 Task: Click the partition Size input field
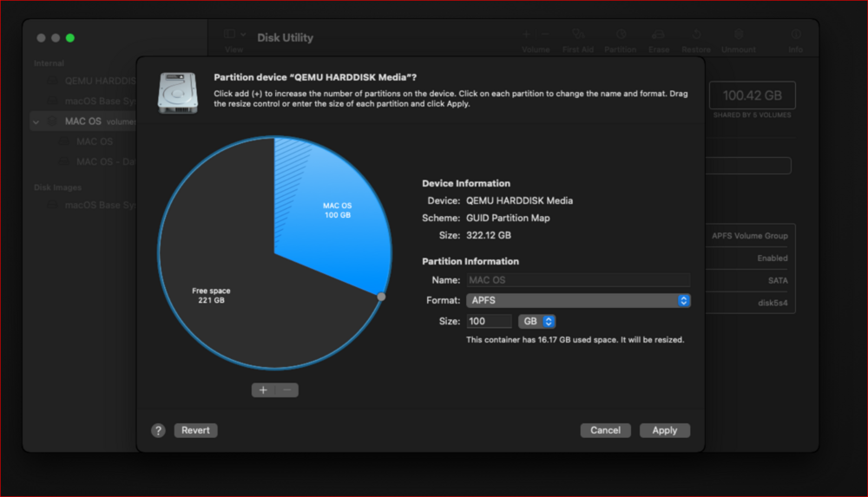(x=489, y=322)
